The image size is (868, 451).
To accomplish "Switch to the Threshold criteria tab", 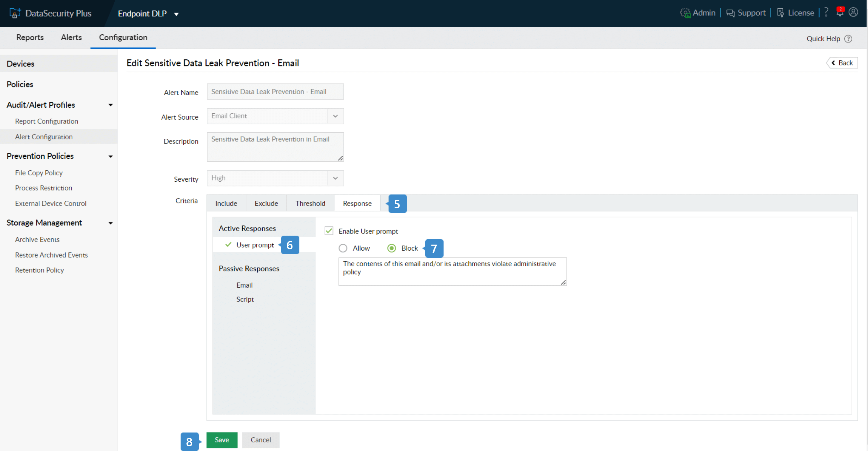I will click(310, 203).
